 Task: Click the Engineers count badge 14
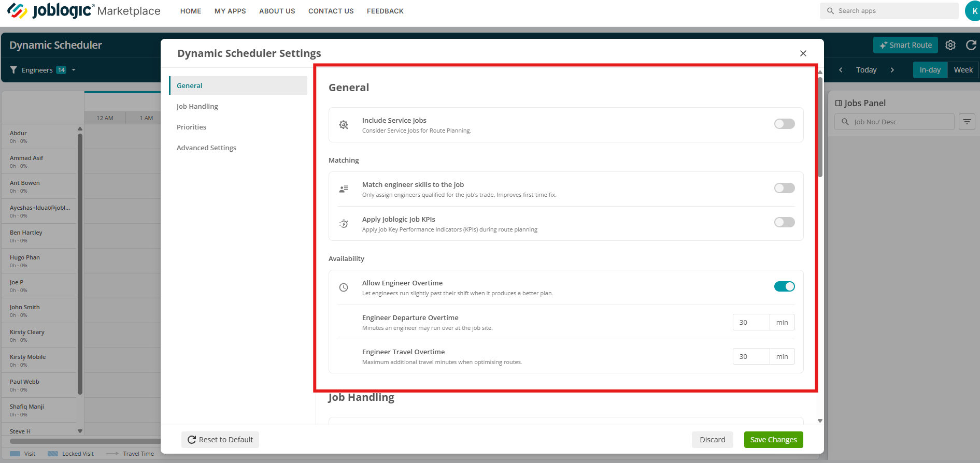tap(61, 70)
